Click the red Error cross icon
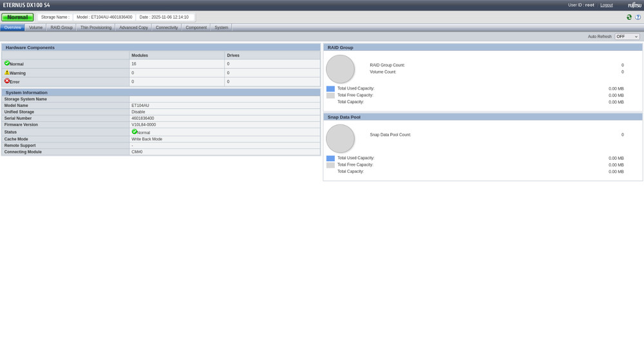 (7, 81)
